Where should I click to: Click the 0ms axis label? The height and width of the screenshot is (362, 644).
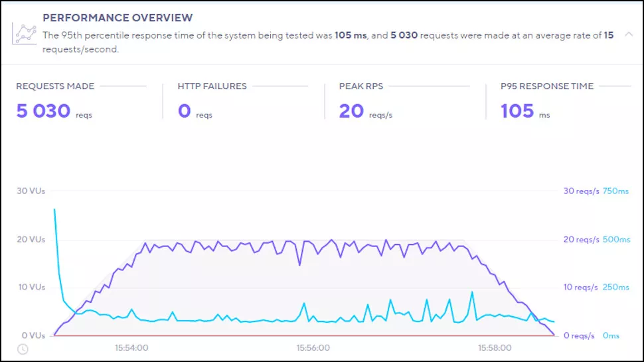click(611, 335)
